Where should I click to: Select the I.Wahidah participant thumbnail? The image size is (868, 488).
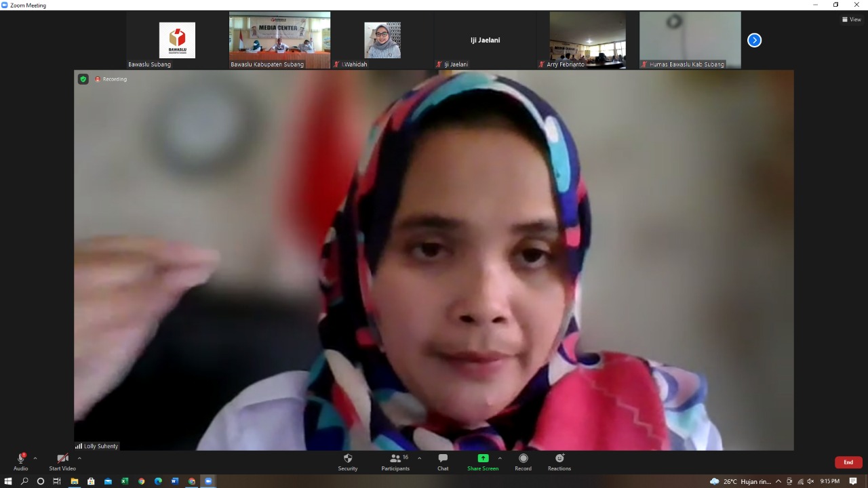click(x=382, y=40)
